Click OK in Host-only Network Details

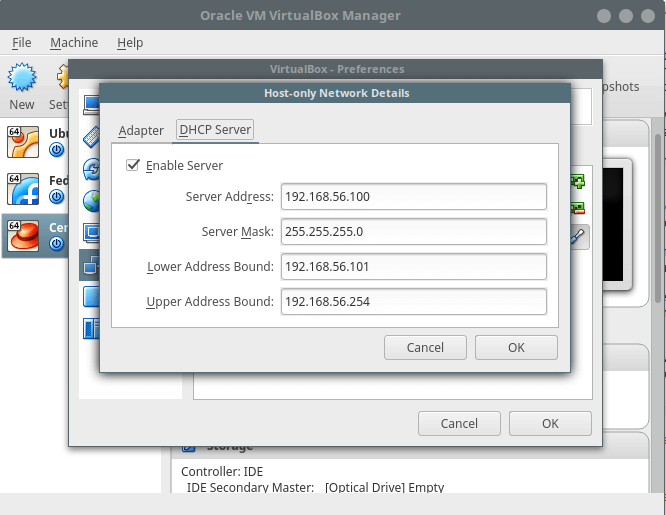515,348
